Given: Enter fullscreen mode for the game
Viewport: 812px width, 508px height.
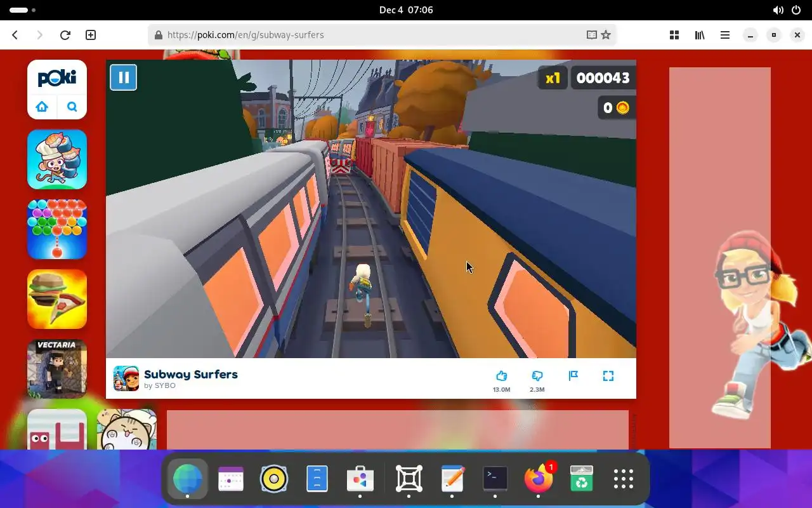Looking at the screenshot, I should tap(608, 376).
